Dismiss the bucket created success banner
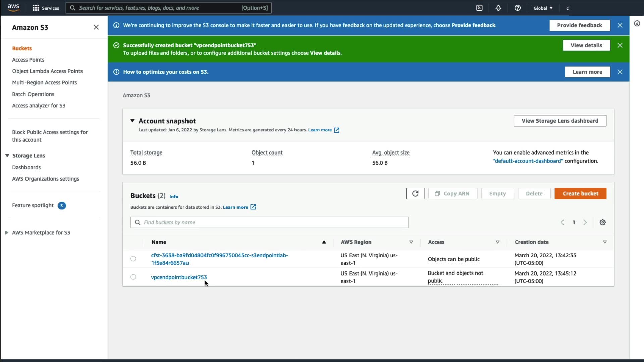644x362 pixels. pyautogui.click(x=620, y=45)
